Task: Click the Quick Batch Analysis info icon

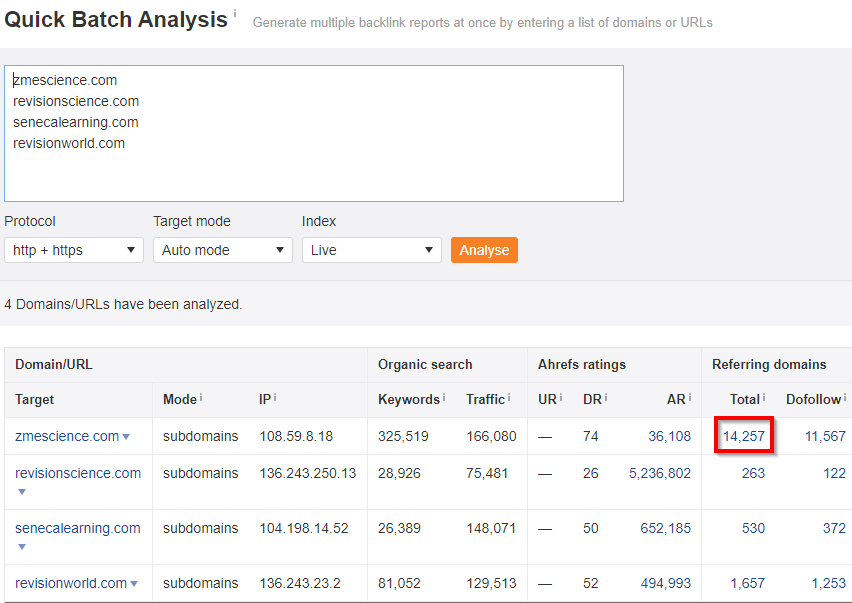Action: [x=236, y=12]
